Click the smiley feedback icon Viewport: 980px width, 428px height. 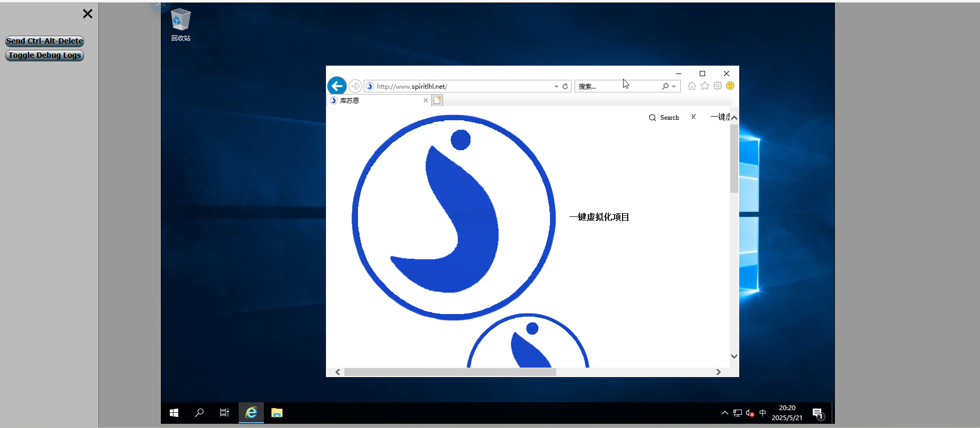pyautogui.click(x=730, y=86)
